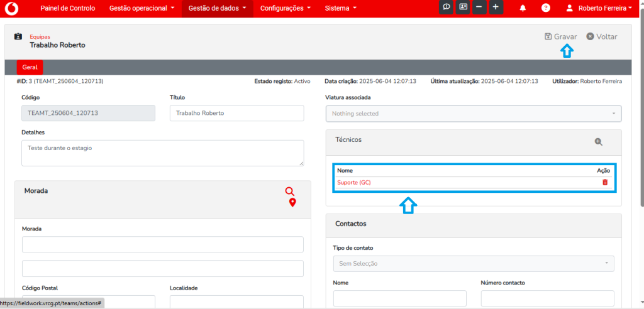Click the second Morada address line input
Image resolution: width=644 pixels, height=309 pixels.
163,268
